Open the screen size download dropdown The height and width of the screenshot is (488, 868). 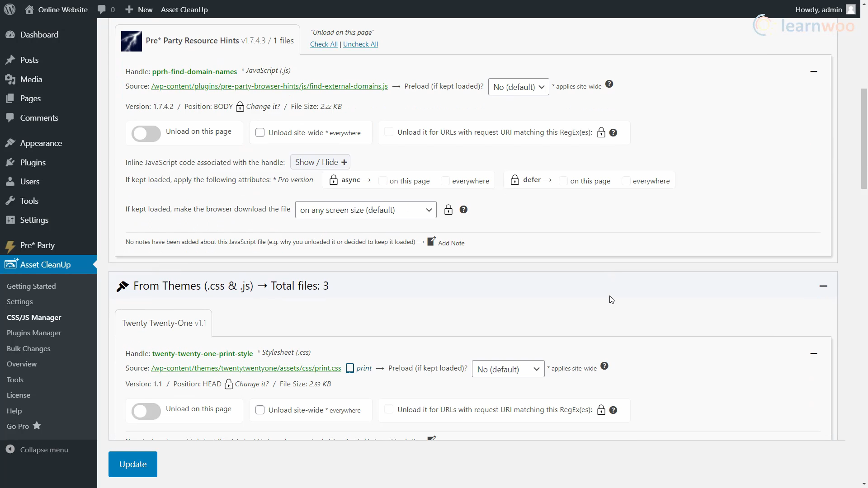(x=366, y=210)
